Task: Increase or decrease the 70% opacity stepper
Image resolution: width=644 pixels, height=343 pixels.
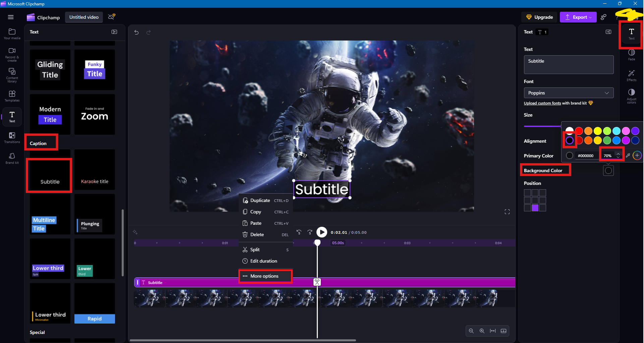Action: click(x=618, y=155)
